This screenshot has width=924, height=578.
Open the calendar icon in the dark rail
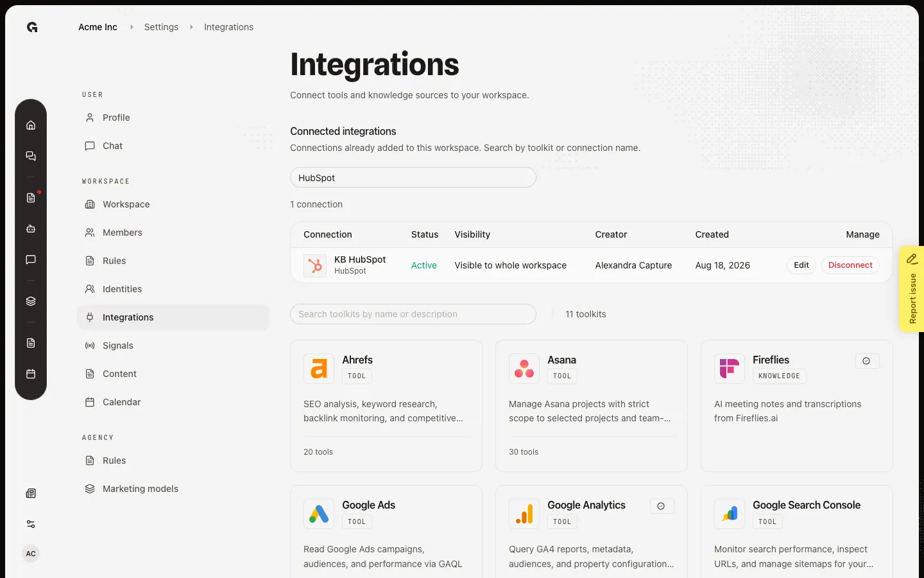(31, 374)
